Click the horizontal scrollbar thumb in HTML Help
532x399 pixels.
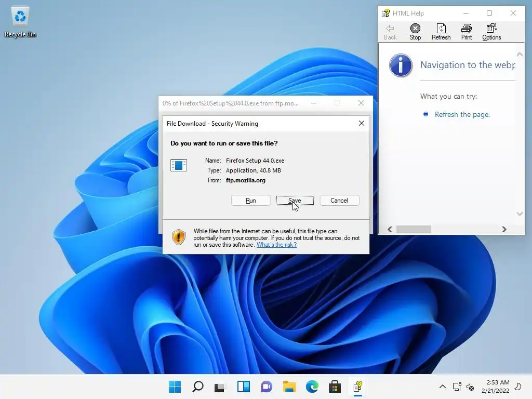click(414, 229)
